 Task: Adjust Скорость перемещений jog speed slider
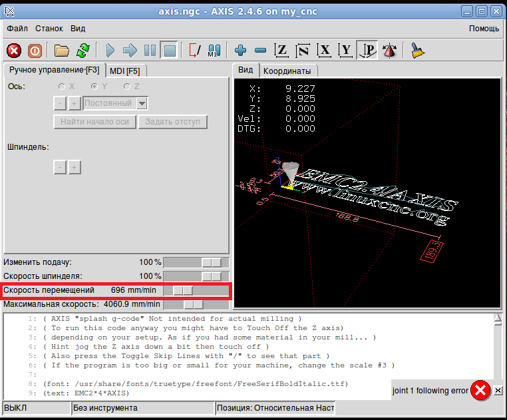click(196, 290)
